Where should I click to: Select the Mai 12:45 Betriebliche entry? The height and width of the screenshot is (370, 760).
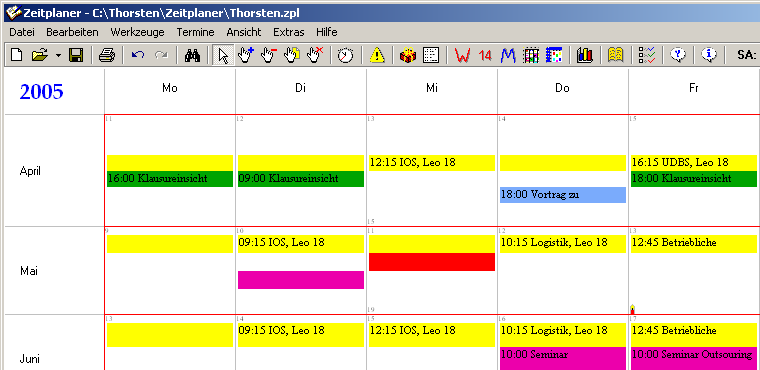point(694,244)
